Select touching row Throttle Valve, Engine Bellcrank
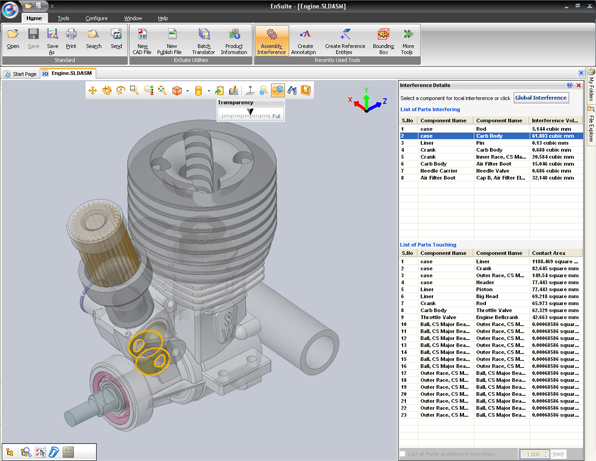 [x=491, y=317]
